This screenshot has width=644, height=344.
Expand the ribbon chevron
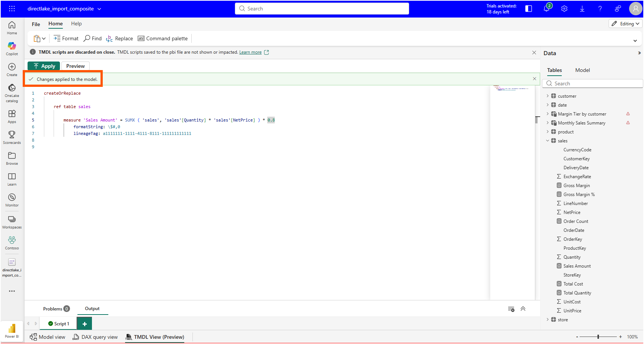(x=635, y=41)
